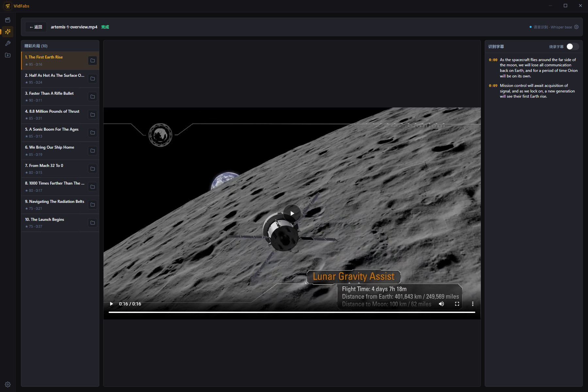Click the file name artemis-1-overview.mp4

coord(74,27)
